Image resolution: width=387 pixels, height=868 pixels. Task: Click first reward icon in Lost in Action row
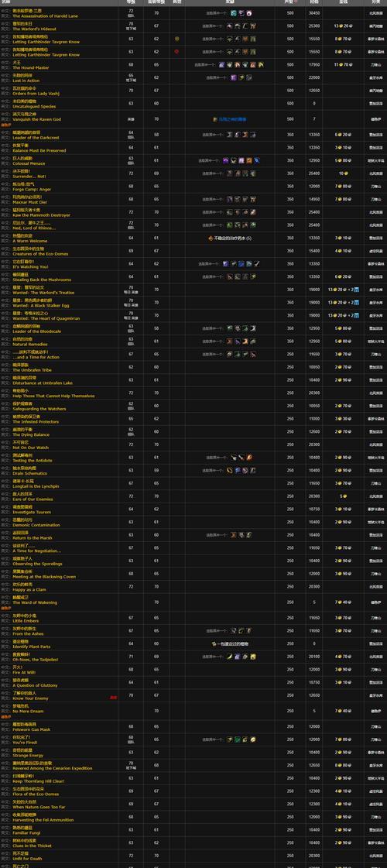234,77
